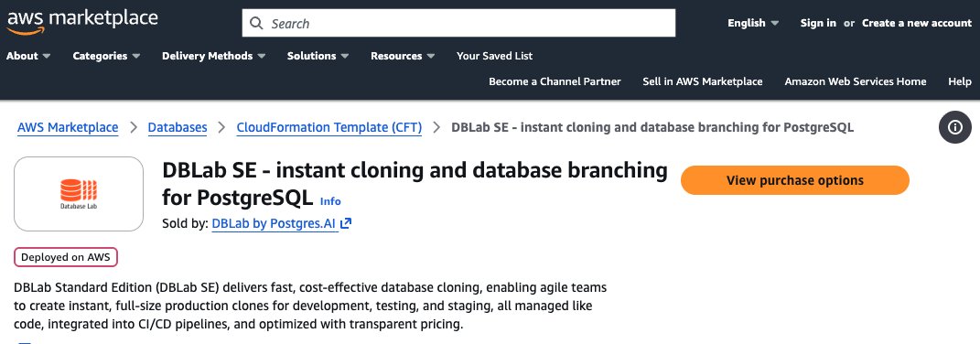The width and height of the screenshot is (980, 344).
Task: Click the 'Sold by:' label
Action: coord(185,223)
